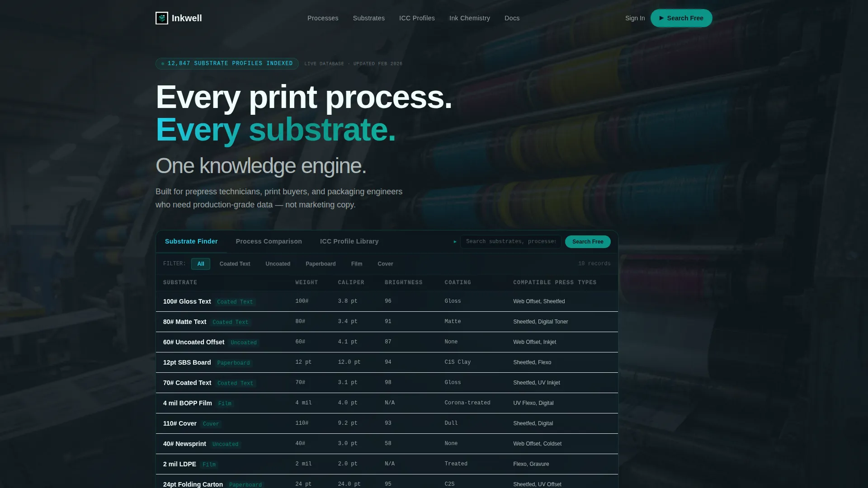
Task: Sort by the Brightness column header
Action: (403, 283)
